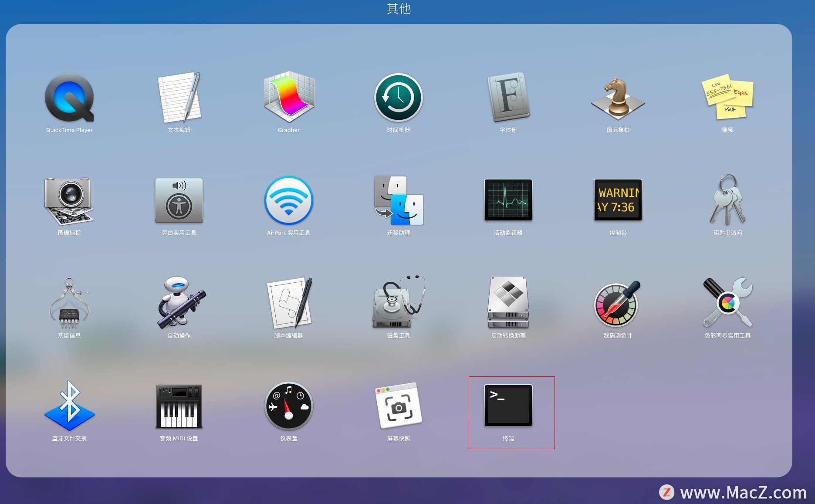Screen dimensions: 815x504
Task: Open AirPort 实用工具
Action: coord(289,200)
